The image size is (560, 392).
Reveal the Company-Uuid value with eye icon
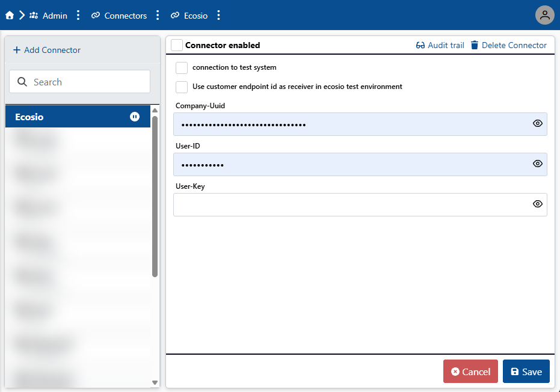coord(538,124)
